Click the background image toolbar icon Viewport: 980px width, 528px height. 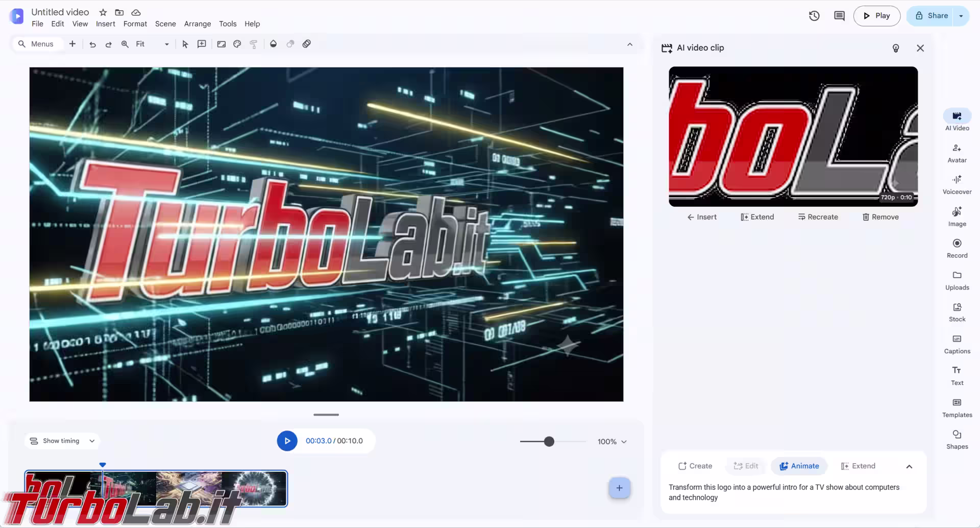221,44
